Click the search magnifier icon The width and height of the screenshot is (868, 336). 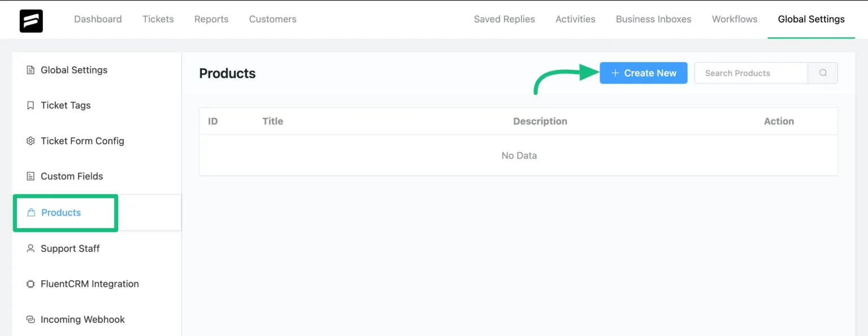[x=823, y=73]
